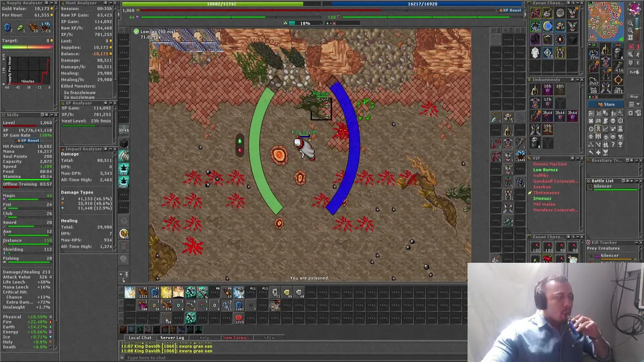Click on the minimap
Viewport: 644px width, 362px height.
pyautogui.click(x=606, y=21)
